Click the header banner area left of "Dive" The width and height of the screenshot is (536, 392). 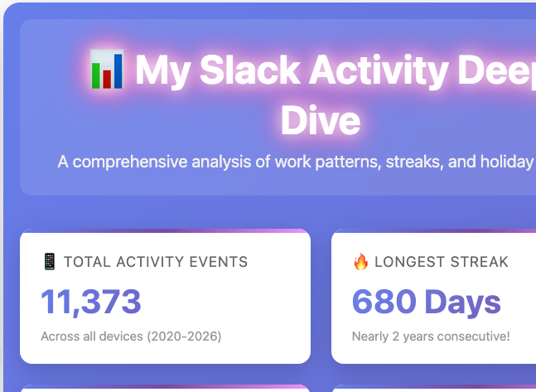click(x=166, y=121)
